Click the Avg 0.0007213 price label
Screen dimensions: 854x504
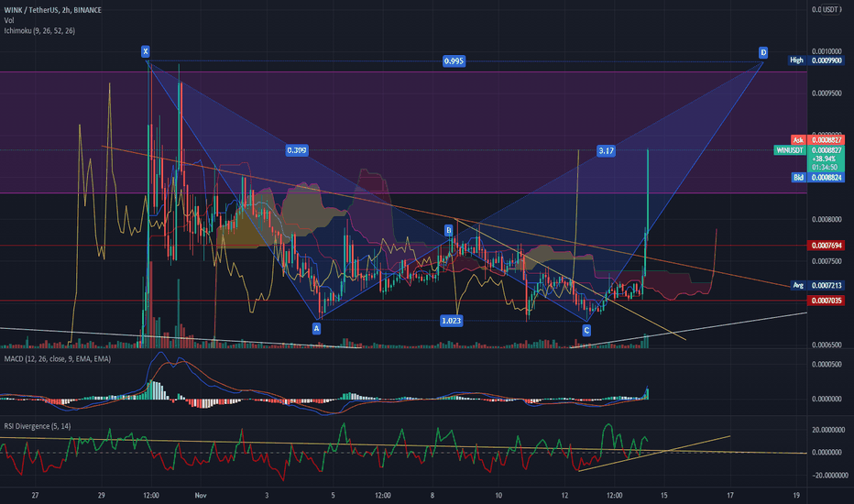coord(817,285)
